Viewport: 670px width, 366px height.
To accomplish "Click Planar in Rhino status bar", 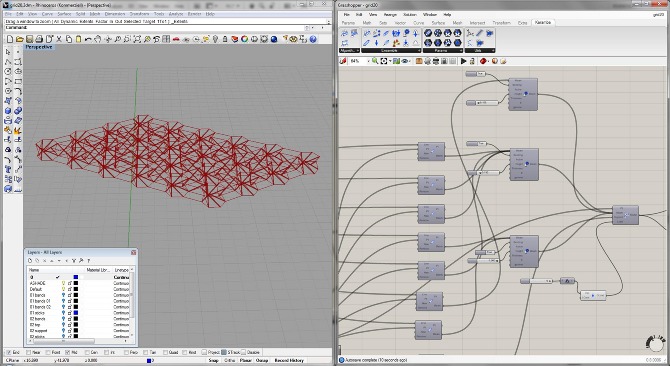I will coord(245,360).
